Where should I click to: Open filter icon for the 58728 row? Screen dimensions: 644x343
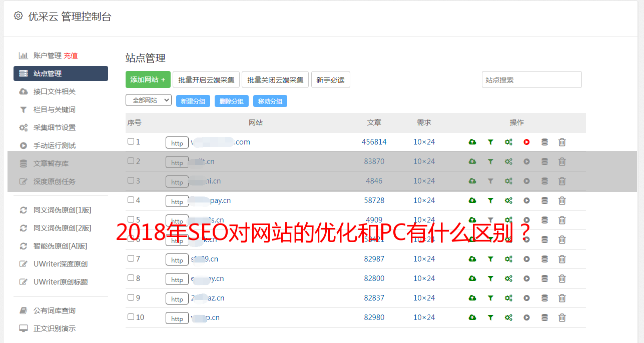point(490,200)
